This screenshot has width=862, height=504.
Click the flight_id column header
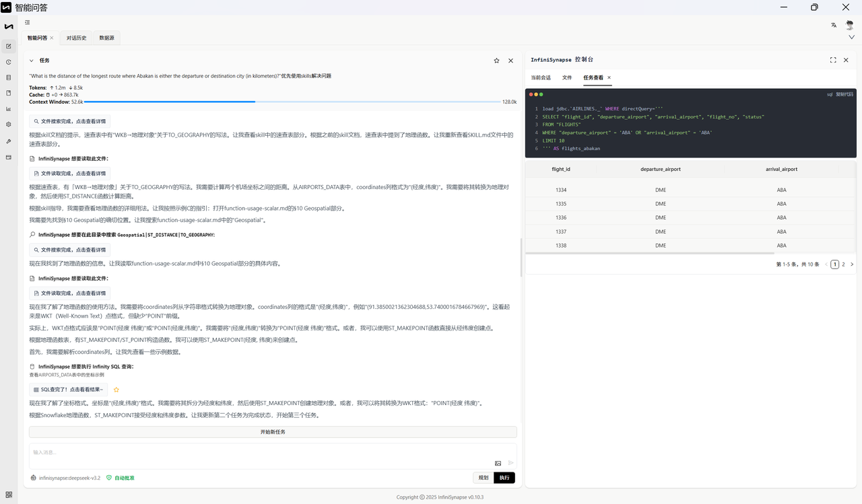561,169
